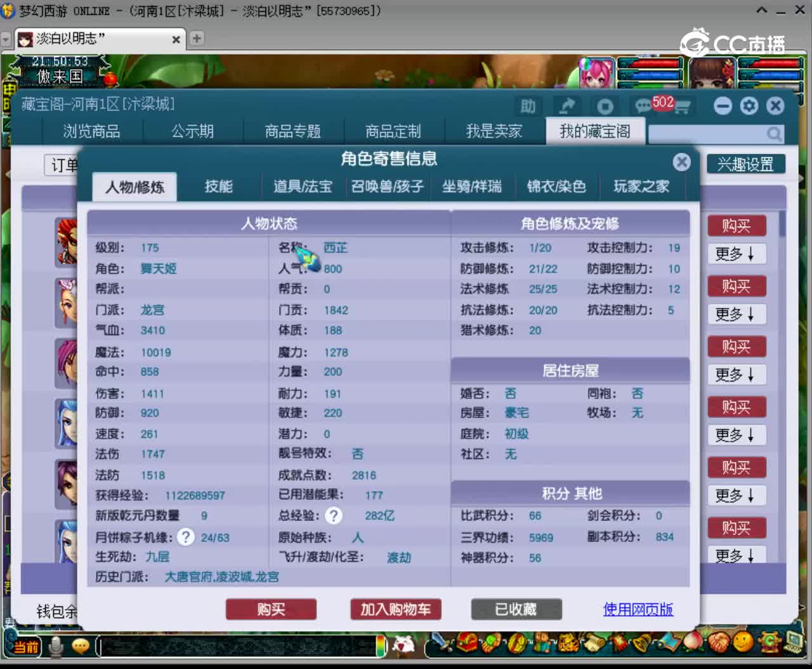The image size is (812, 669).
Task: Click the help question mark beside 月饼粽子机缘
Action: pyautogui.click(x=185, y=537)
